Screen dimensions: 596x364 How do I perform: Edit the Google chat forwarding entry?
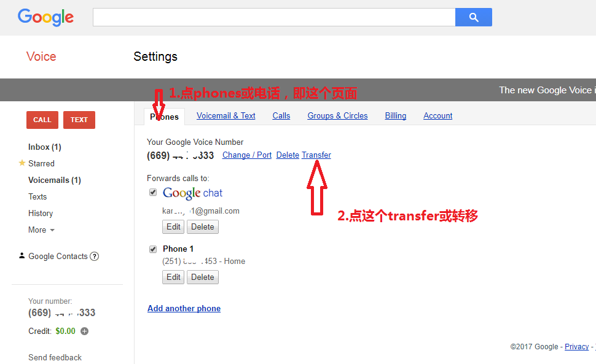pyautogui.click(x=173, y=227)
